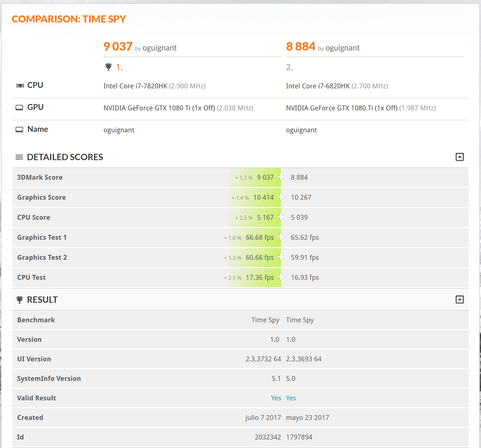
Task: Collapse the Detailed Scores section
Action: 460,157
